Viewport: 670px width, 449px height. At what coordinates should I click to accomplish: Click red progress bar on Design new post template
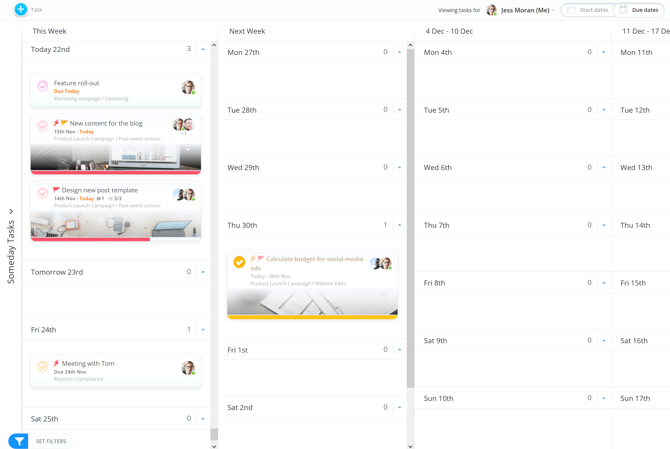click(90, 239)
